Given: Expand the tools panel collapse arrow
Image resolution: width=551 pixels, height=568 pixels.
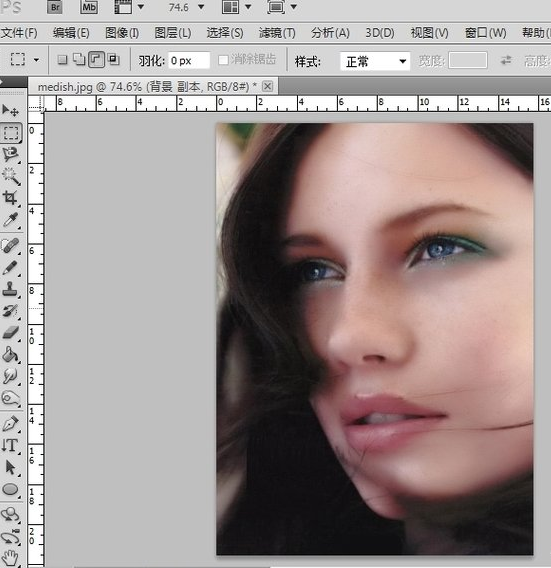Looking at the screenshot, I should (x=2, y=82).
